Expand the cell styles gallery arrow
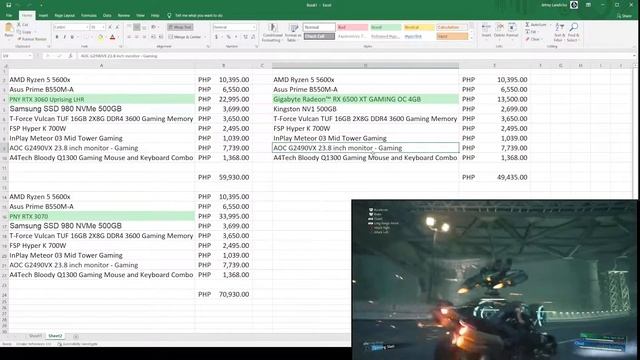Image resolution: width=640 pixels, height=360 pixels. click(471, 38)
